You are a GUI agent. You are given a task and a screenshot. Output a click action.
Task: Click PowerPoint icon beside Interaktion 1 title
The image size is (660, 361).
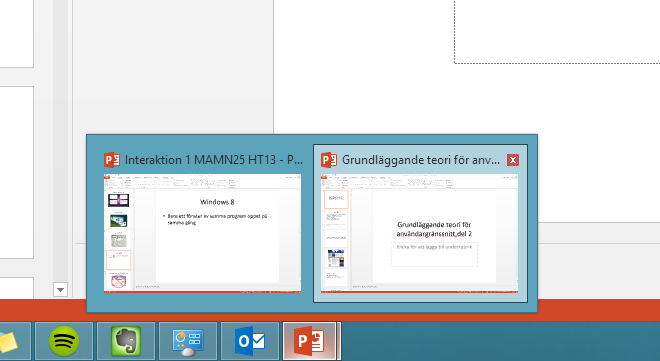click(112, 160)
